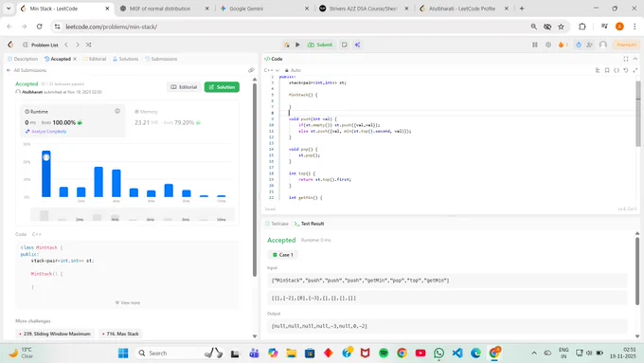Open new browser tab plus
Screen dimensions: 644x363
[522, 9]
